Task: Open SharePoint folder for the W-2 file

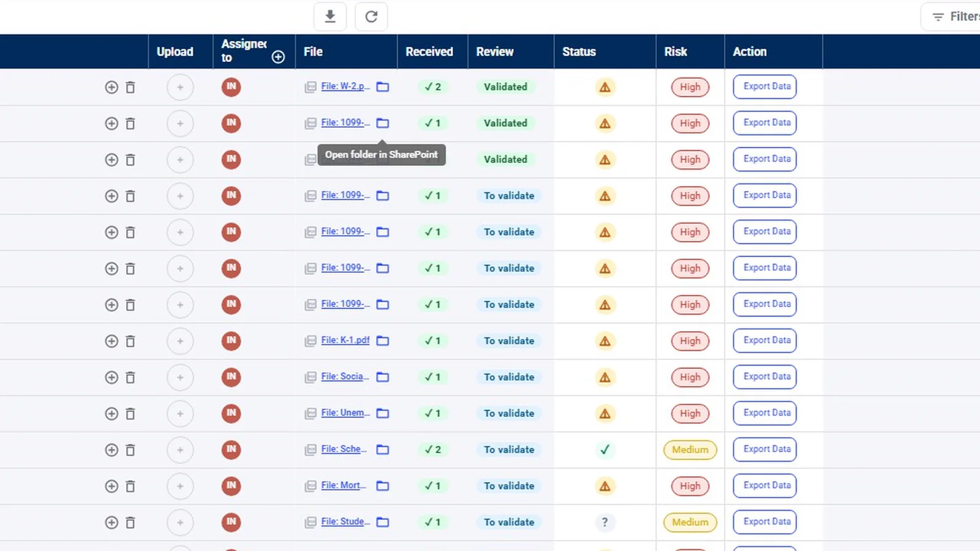Action: pyautogui.click(x=383, y=87)
